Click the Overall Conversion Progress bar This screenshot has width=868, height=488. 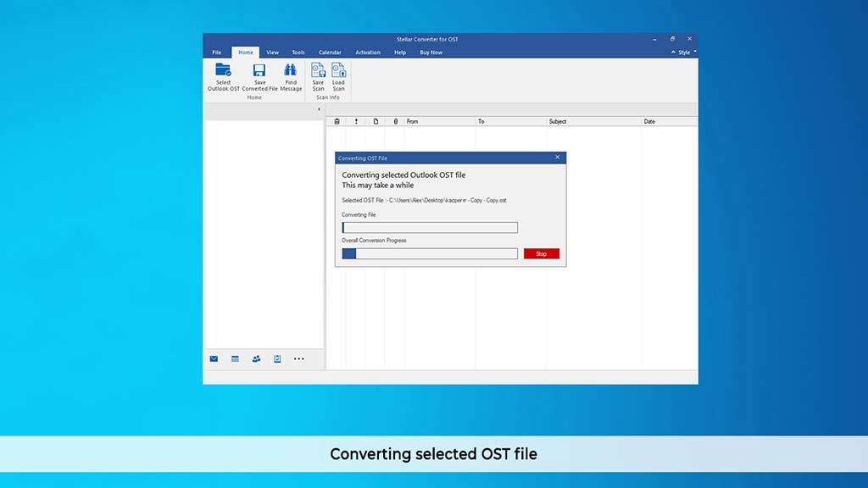(430, 253)
